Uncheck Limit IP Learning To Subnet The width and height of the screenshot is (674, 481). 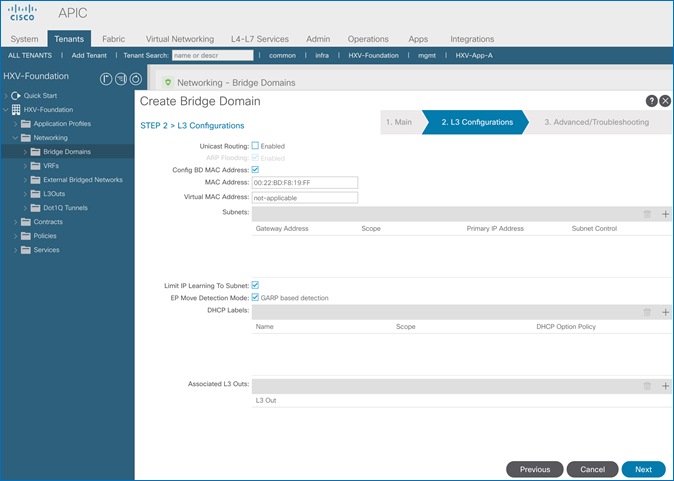click(255, 285)
